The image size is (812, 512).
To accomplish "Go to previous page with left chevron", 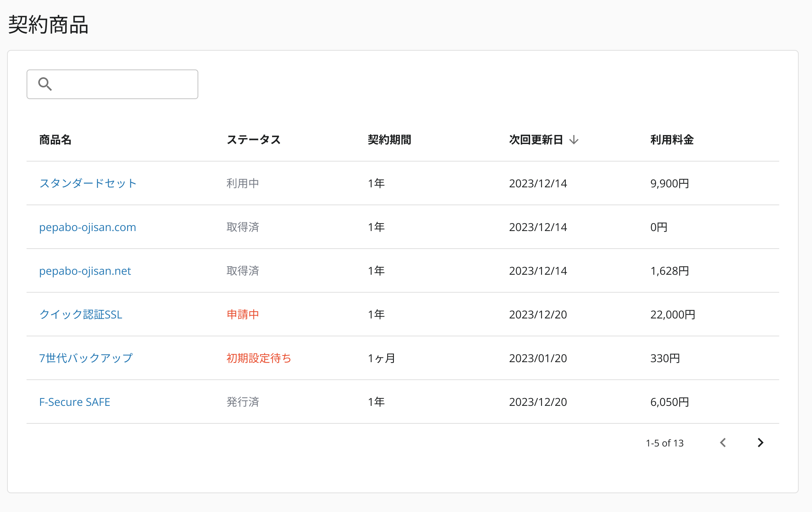I will 723,443.
